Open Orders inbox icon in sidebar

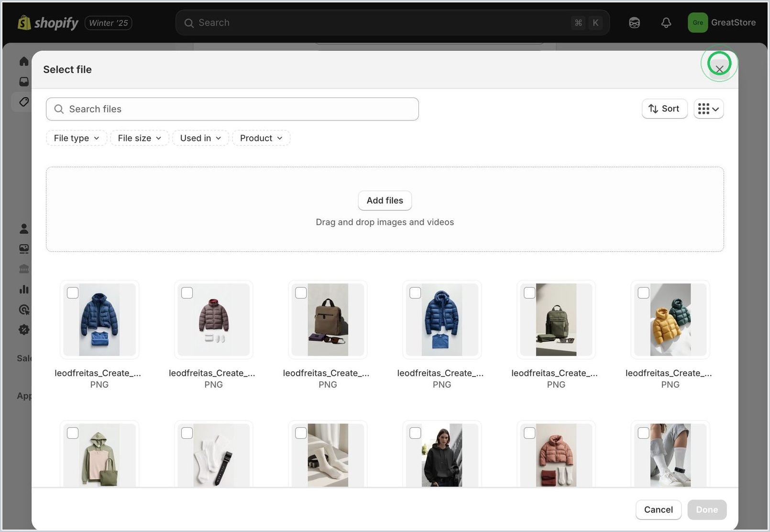(24, 82)
